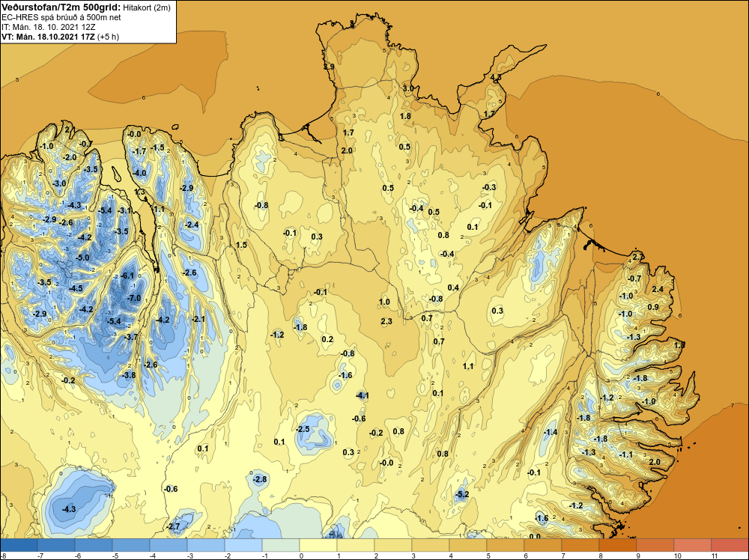Screen dimensions: 749x560
Task: Click the '-2.1' temperature label
Action: click(x=198, y=319)
